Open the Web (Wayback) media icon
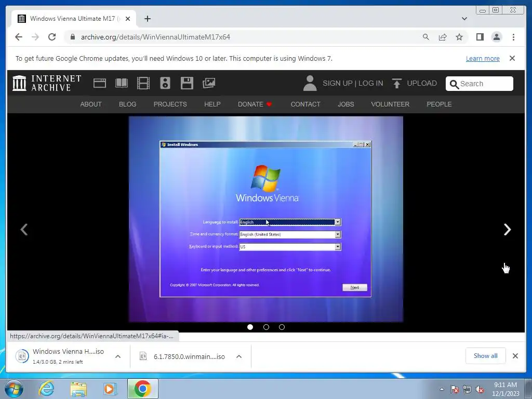Image resolution: width=532 pixels, height=399 pixels. (100, 83)
